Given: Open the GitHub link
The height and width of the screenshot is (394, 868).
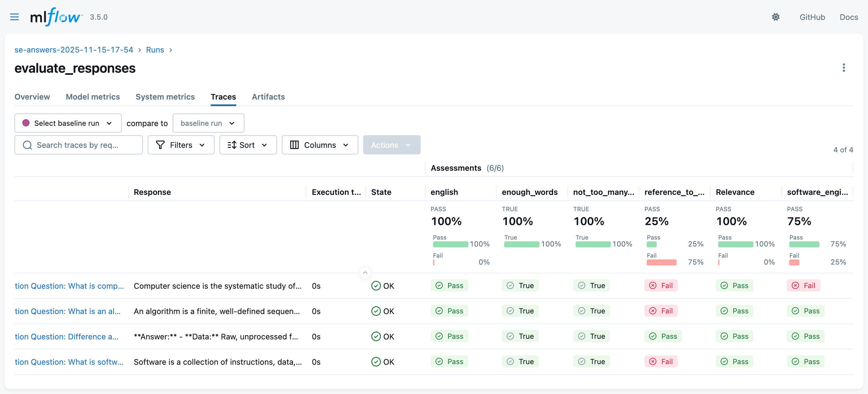Looking at the screenshot, I should 812,17.
